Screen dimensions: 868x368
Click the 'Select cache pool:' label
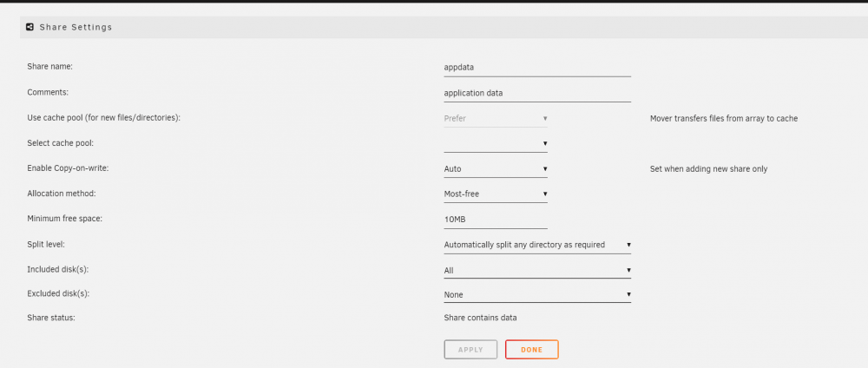click(61, 142)
